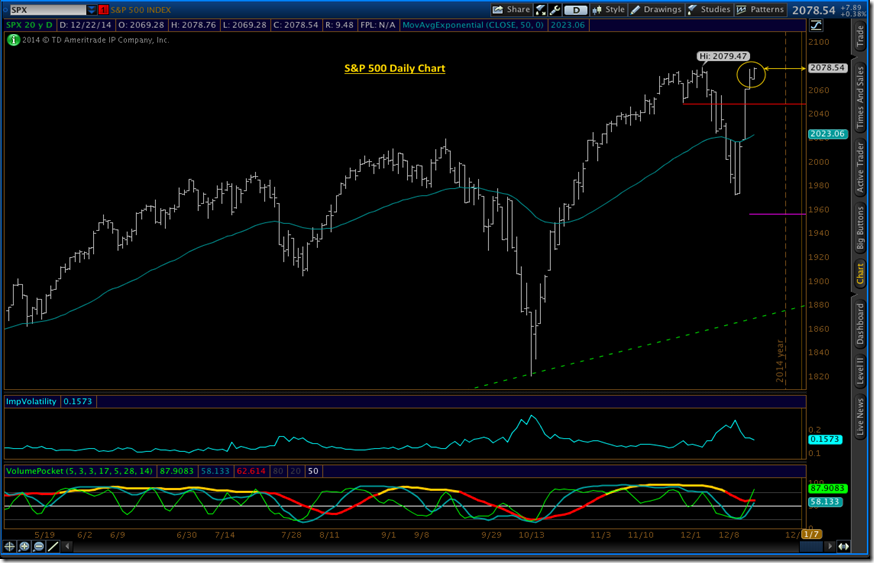Click the expand time axis arrows icon
This screenshot has height=563, width=874.
coord(844,546)
